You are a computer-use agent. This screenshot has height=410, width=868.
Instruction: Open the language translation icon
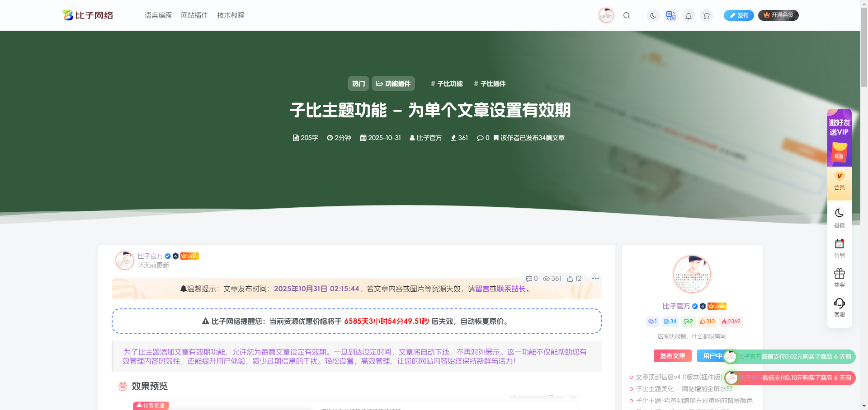tap(670, 15)
